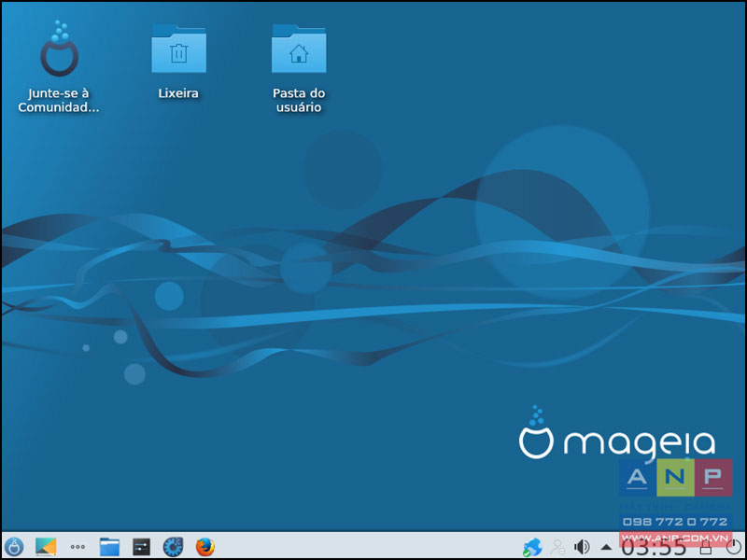Select the Pasta do usuário home folder icon

pos(299,68)
